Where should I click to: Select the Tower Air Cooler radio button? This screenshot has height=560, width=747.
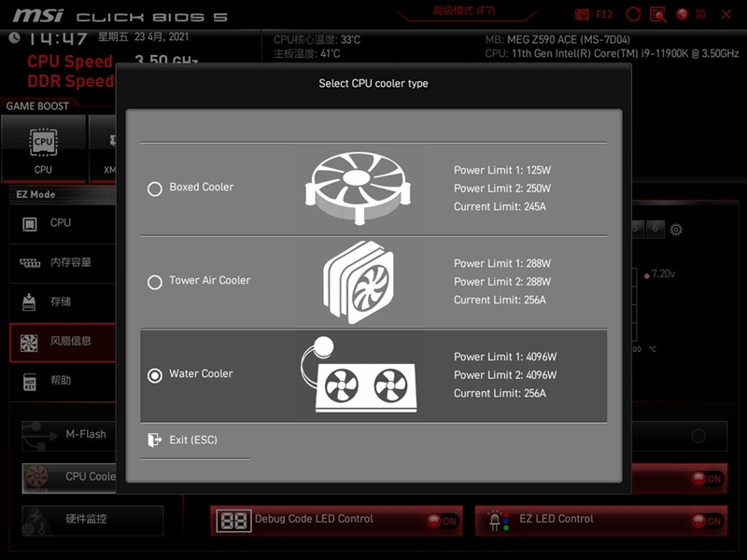pos(155,282)
